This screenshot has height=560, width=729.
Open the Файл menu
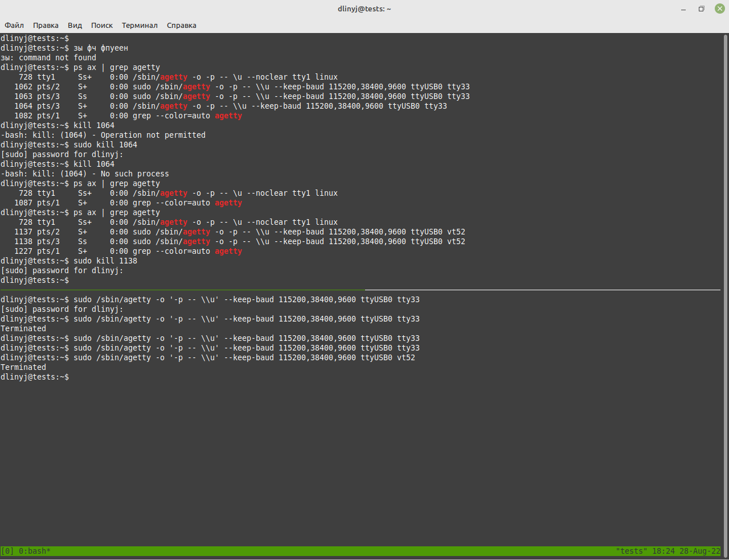click(14, 25)
